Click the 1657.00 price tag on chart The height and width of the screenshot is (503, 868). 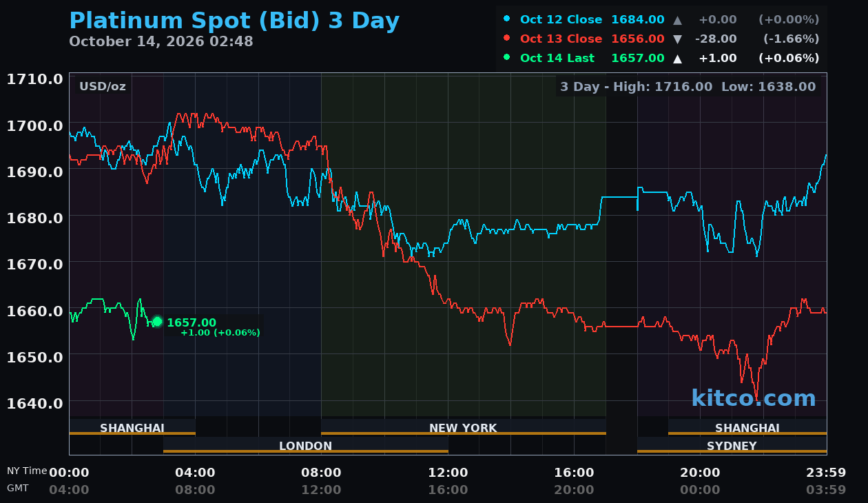pos(192,322)
